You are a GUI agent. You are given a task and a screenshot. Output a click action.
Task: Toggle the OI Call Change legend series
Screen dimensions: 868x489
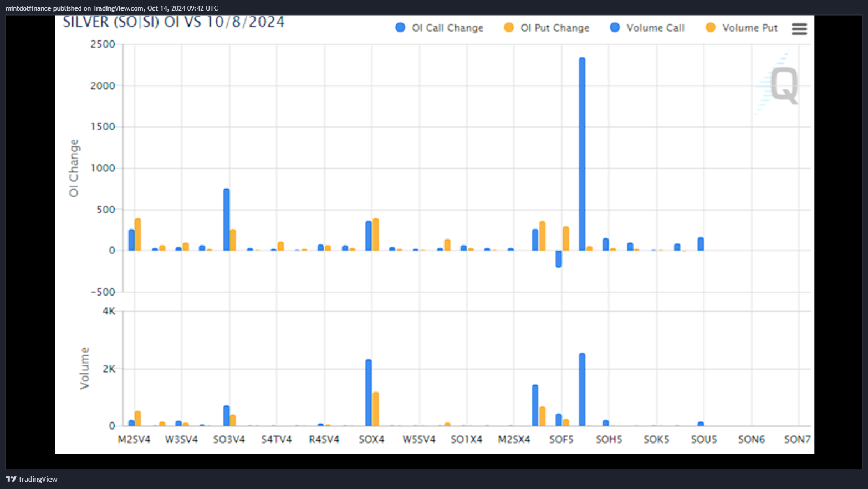pos(439,28)
